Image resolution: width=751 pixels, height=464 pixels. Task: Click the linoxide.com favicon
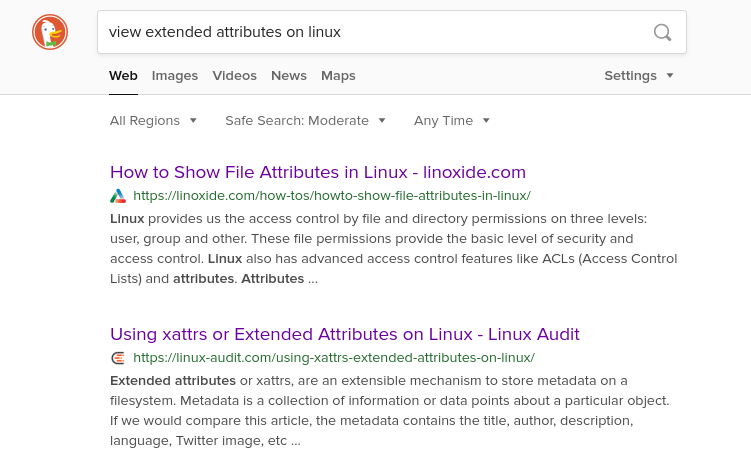[118, 196]
